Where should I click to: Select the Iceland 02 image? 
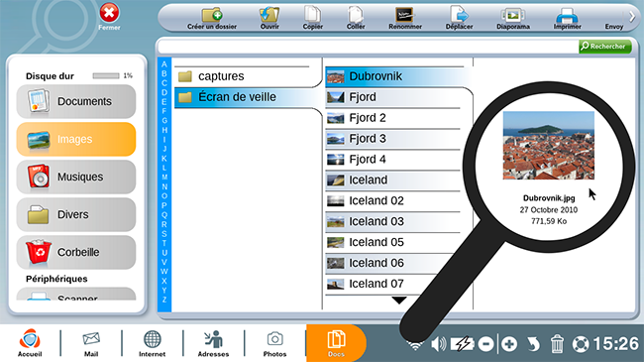click(393, 200)
